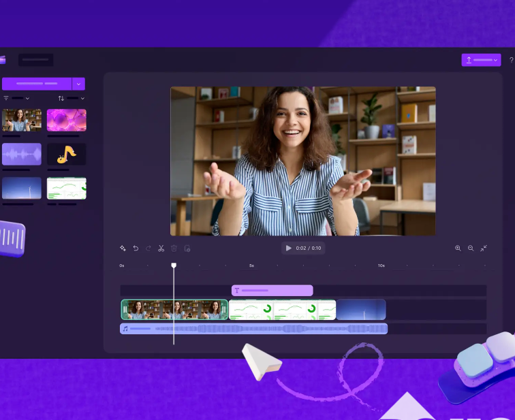Open the help question mark icon
515x420 pixels.
point(511,61)
